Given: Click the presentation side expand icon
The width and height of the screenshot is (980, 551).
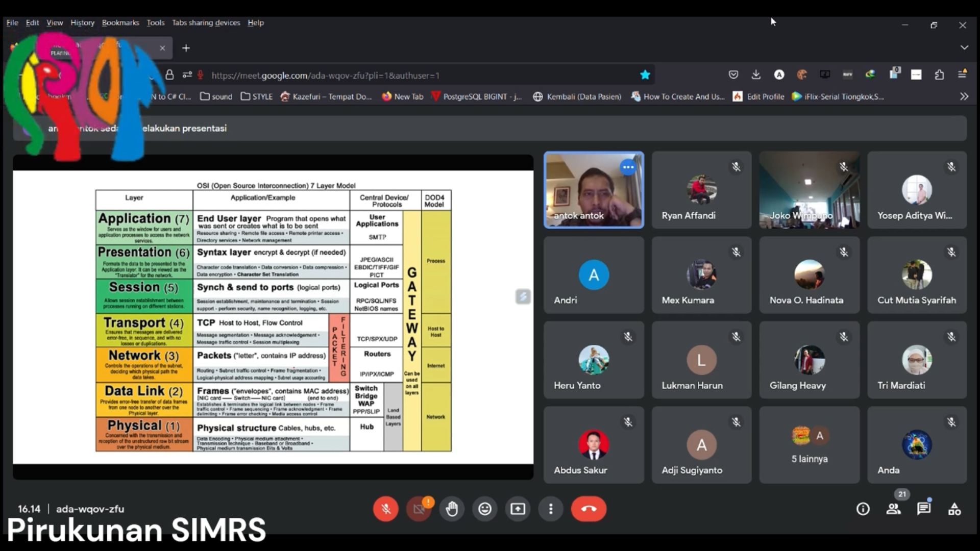Looking at the screenshot, I should pyautogui.click(x=523, y=296).
